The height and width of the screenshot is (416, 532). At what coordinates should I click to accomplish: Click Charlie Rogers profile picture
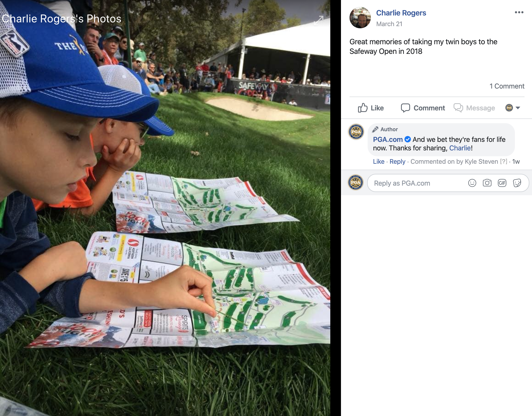tap(360, 18)
